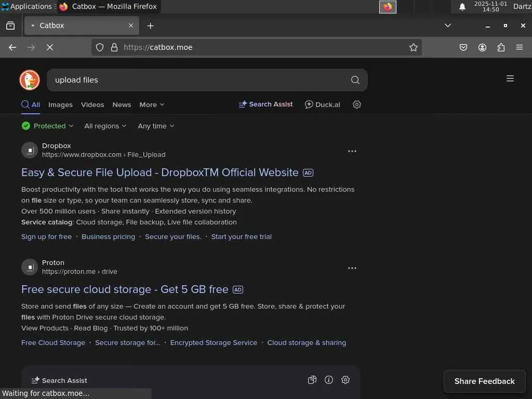Open a new browser tab
The width and height of the screenshot is (532, 399).
pyautogui.click(x=150, y=26)
